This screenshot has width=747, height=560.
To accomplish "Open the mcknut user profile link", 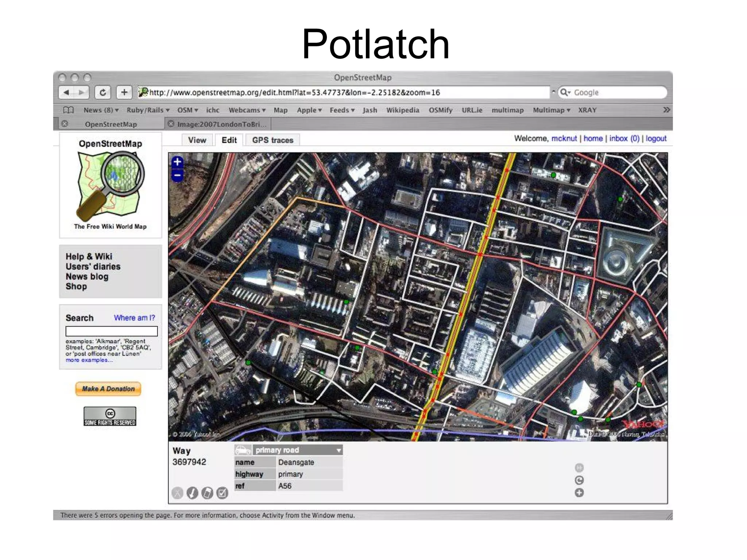I will click(x=564, y=138).
